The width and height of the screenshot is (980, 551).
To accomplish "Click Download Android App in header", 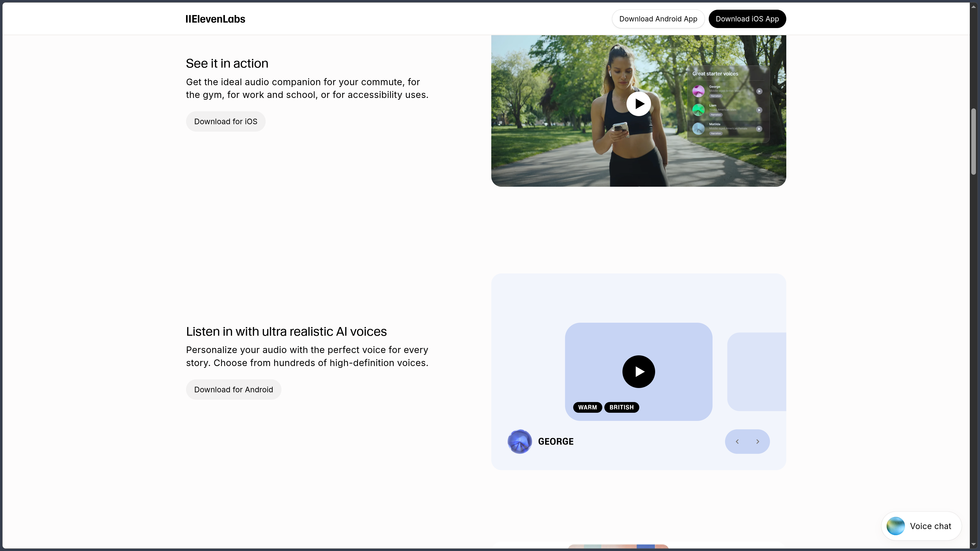I will 658,19.
